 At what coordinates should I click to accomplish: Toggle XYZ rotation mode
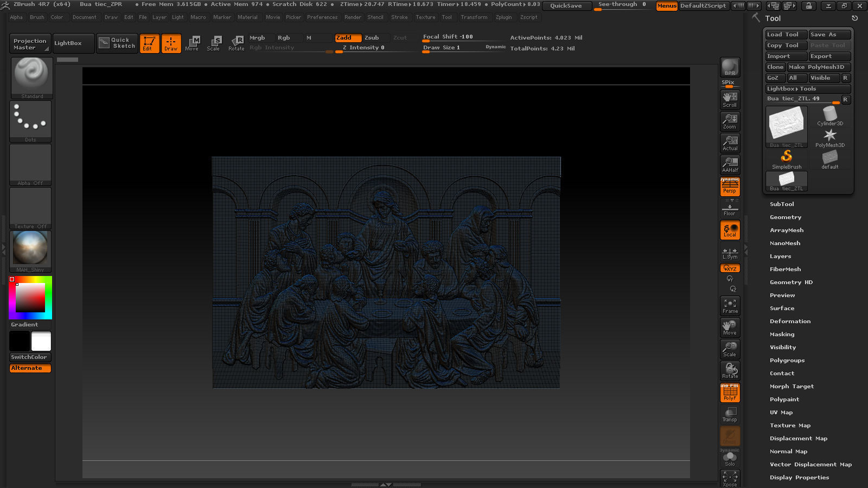[x=730, y=268]
